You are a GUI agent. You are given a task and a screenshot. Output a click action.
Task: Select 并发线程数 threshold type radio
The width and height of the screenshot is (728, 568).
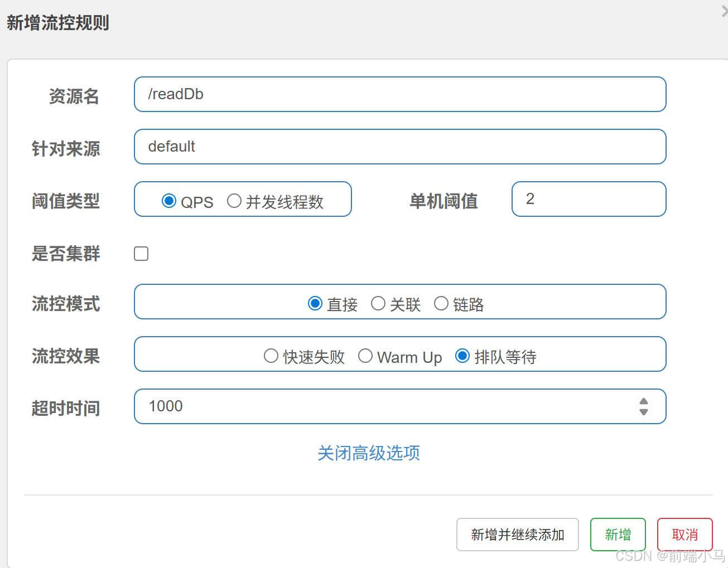coord(234,201)
